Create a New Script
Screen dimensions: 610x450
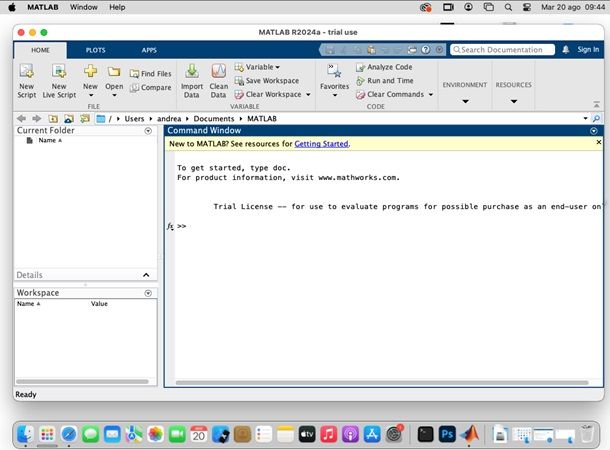pos(26,81)
